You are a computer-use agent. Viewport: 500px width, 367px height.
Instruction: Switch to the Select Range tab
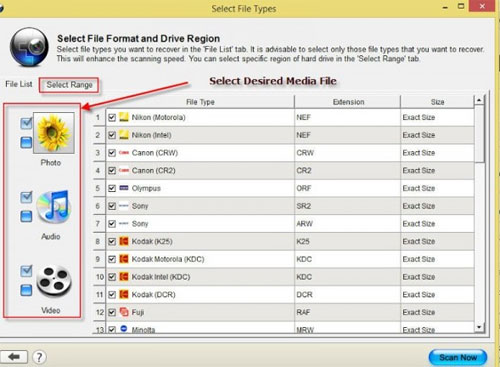tap(69, 85)
